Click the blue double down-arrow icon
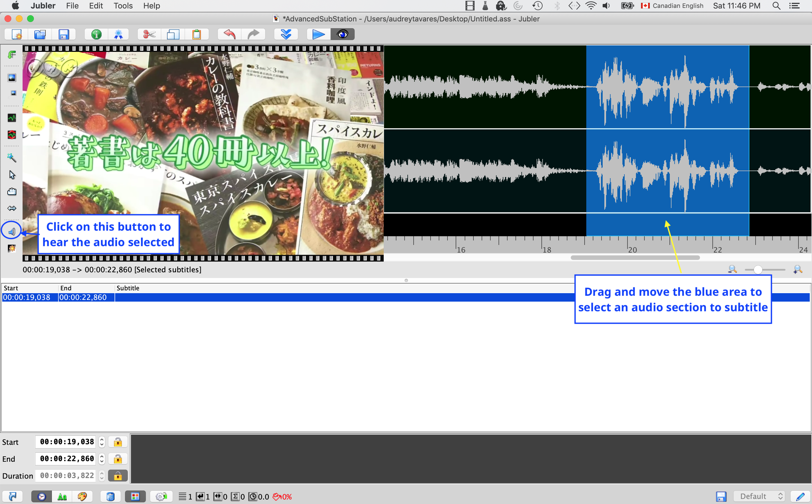 pyautogui.click(x=286, y=34)
